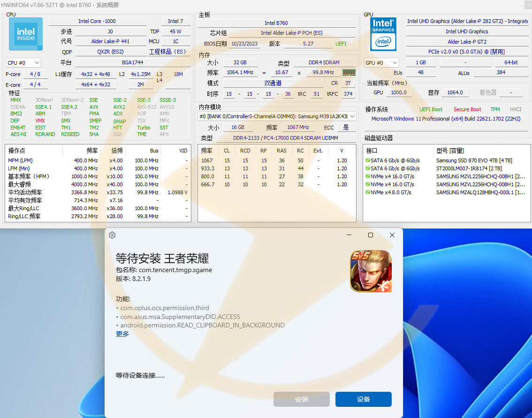
Task: Click the Intel Graphics GPU logo
Action: click(383, 34)
